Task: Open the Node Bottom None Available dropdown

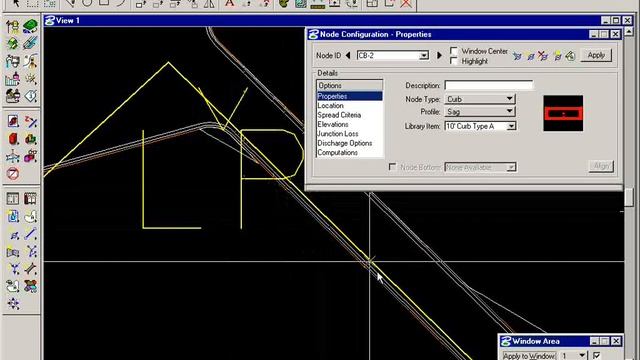Action: click(x=511, y=167)
